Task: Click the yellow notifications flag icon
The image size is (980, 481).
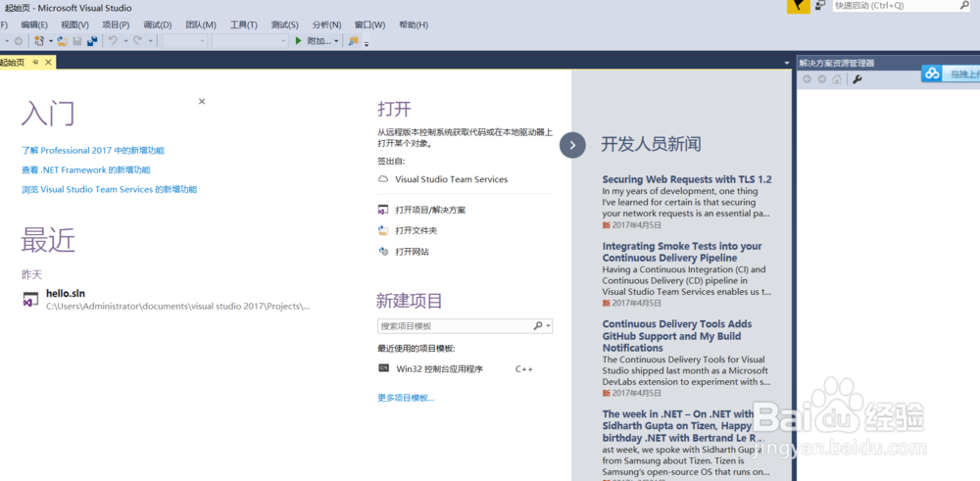Action: click(x=799, y=6)
